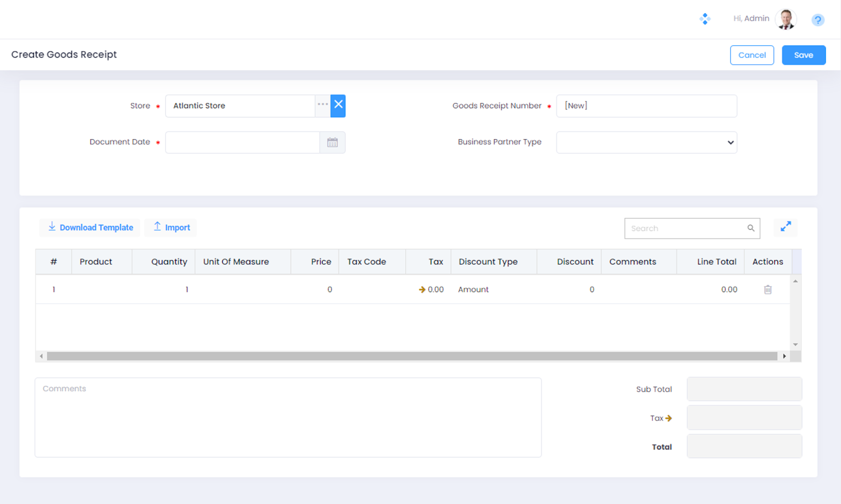
Task: Delete row 1 using the trash icon
Action: tap(767, 290)
